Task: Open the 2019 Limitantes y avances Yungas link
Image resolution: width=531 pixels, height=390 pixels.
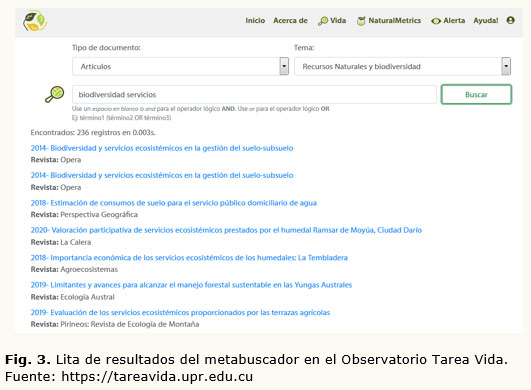Action: [x=191, y=285]
